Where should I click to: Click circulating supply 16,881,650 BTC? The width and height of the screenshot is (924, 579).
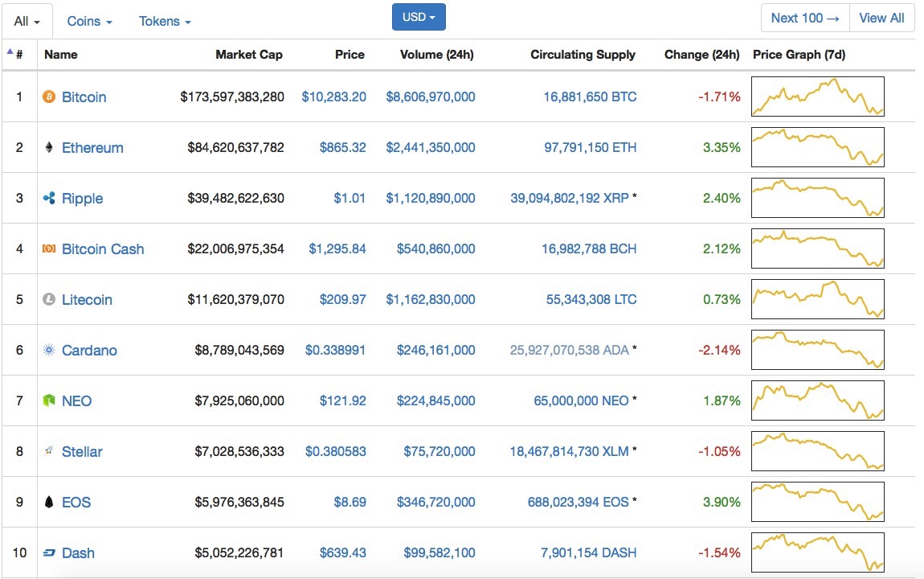tap(590, 96)
